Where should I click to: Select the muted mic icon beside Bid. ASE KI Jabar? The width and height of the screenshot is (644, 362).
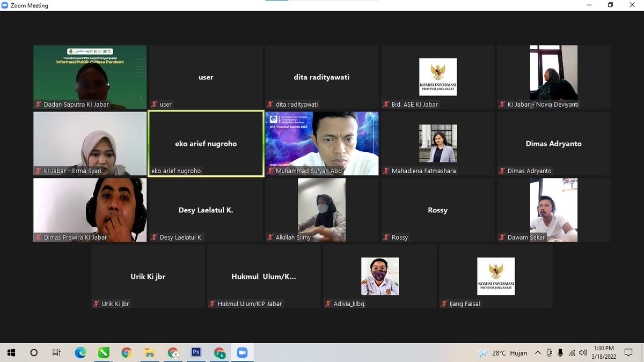click(x=386, y=105)
